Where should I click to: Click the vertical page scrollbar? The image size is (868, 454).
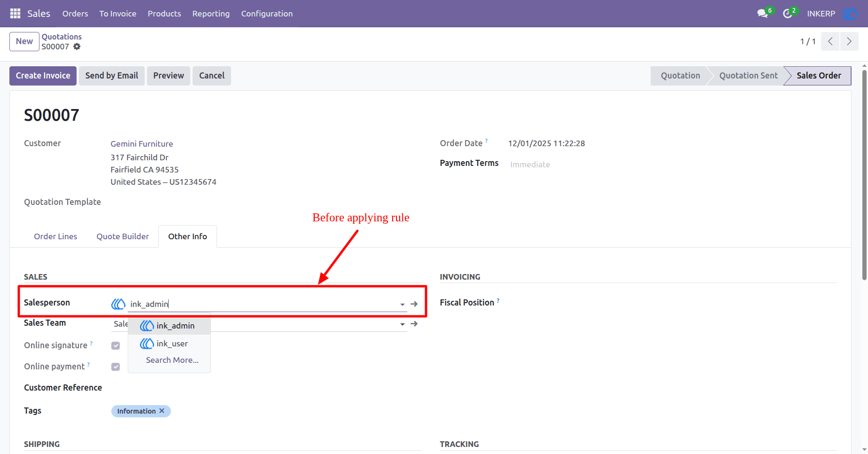864,174
